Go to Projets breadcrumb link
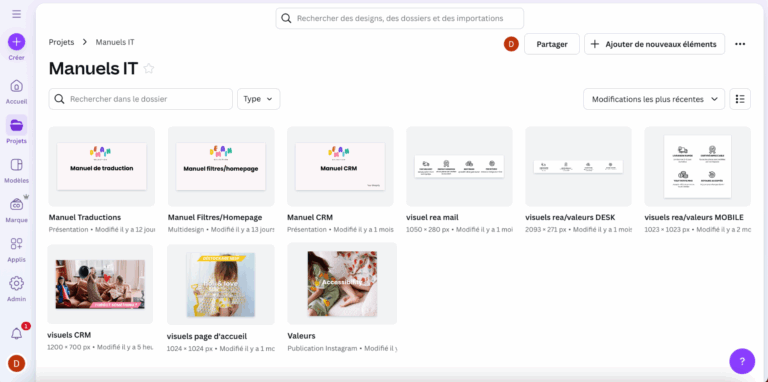The image size is (768, 382). tap(61, 42)
